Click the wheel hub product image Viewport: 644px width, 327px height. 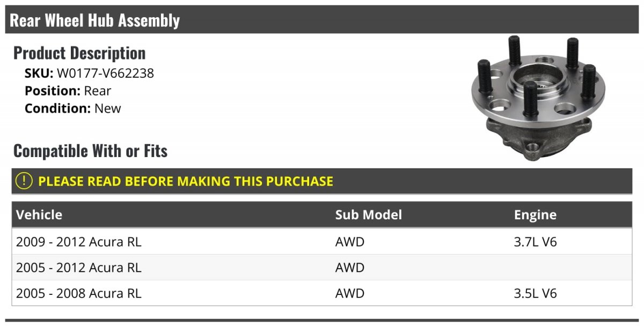537,96
